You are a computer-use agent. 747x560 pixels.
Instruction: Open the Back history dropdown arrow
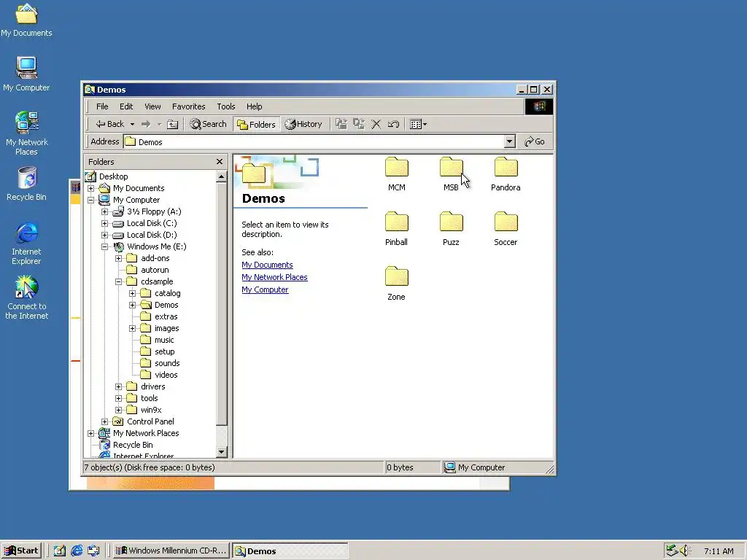(133, 124)
